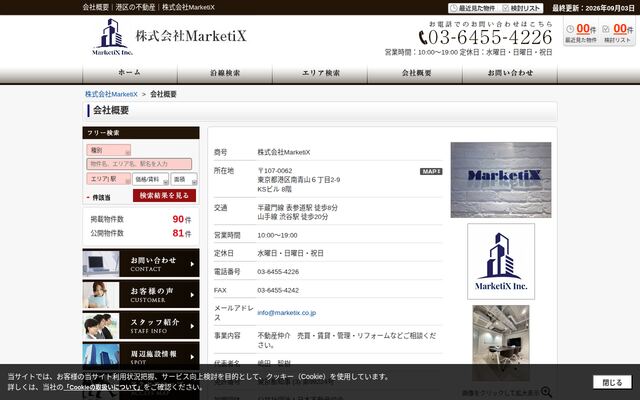Click the スタッフ紹介 STAFF INFO sidebar banner
This screenshot has width=640, height=400.
click(141, 326)
